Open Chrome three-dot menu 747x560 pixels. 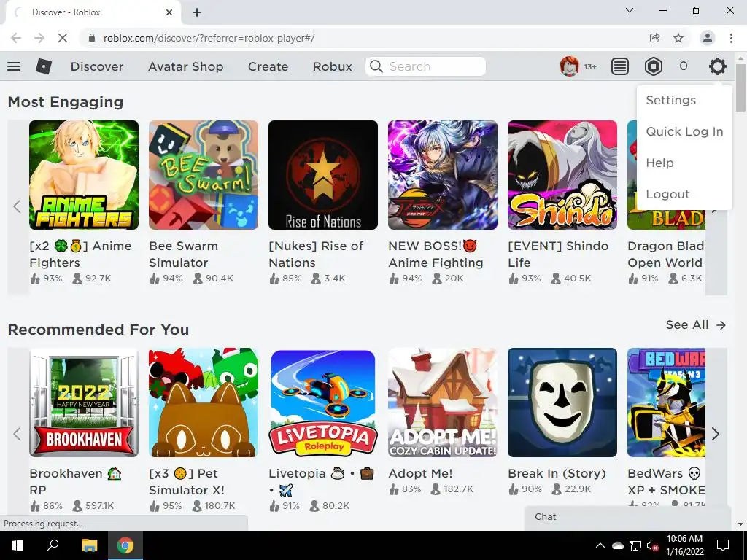click(x=731, y=38)
